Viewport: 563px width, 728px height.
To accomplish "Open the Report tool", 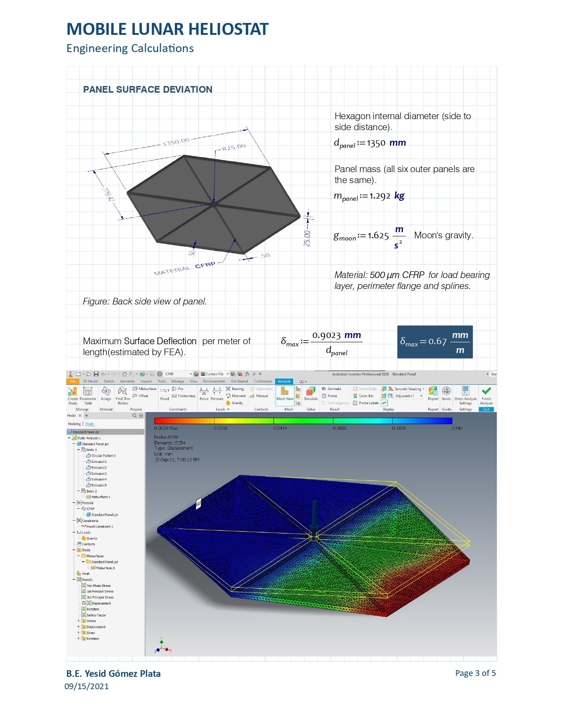I will pyautogui.click(x=433, y=394).
